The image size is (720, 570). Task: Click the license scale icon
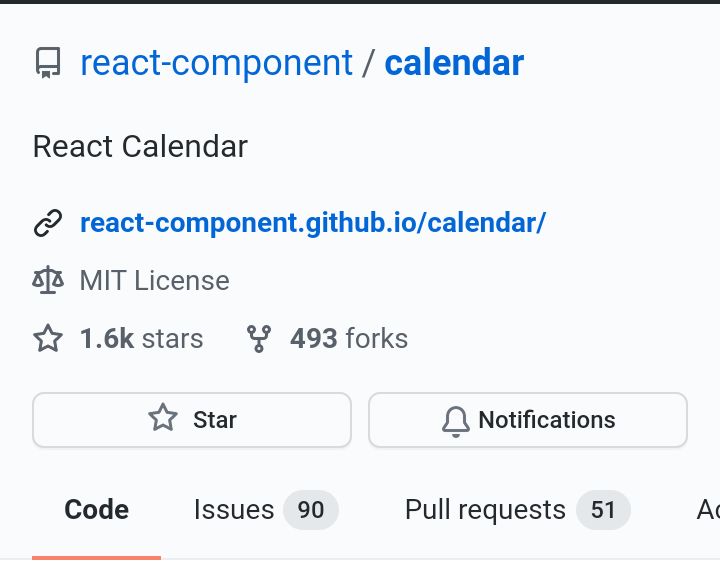pyautogui.click(x=48, y=280)
